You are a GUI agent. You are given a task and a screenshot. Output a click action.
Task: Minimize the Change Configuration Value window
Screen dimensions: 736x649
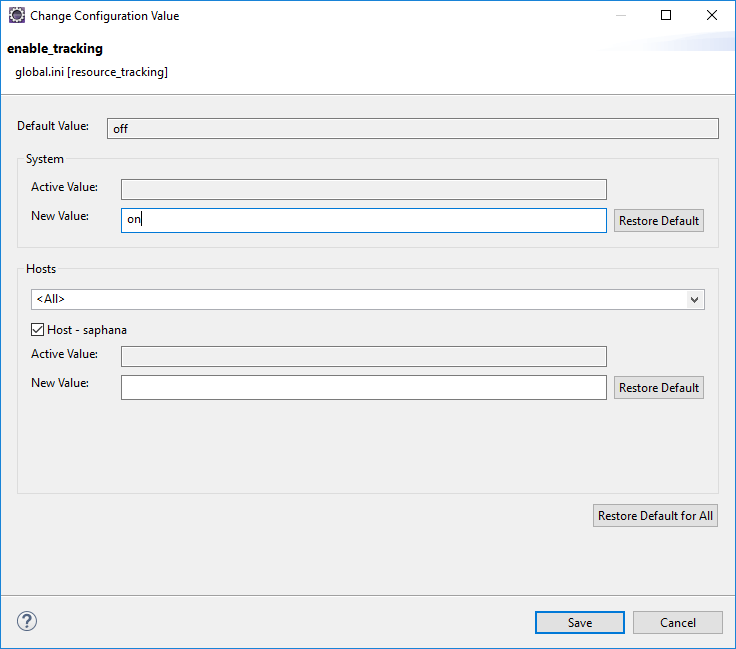620,16
